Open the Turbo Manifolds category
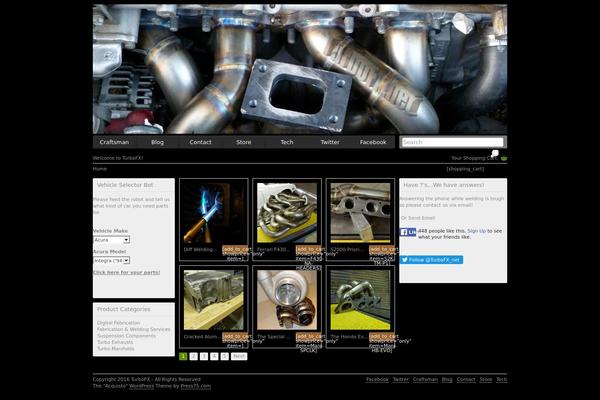The height and width of the screenshot is (400, 600). point(116,349)
